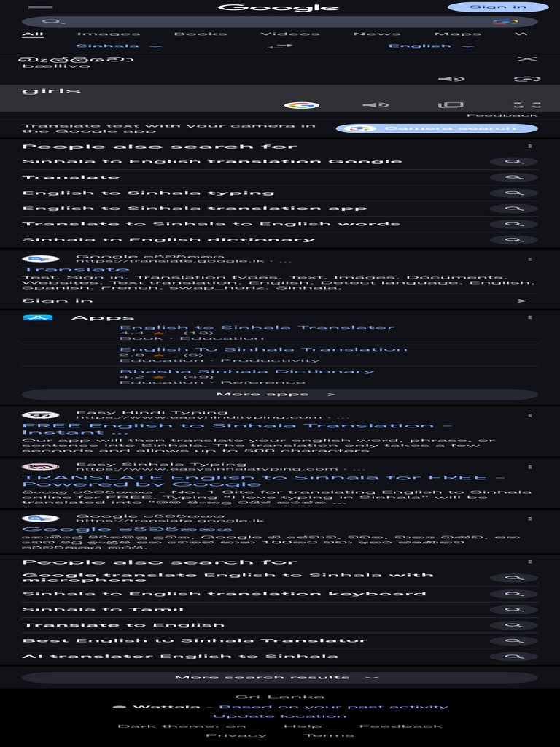Screen dimensions: 560x747
Task: Open the footer Terms link
Action: tap(328, 735)
